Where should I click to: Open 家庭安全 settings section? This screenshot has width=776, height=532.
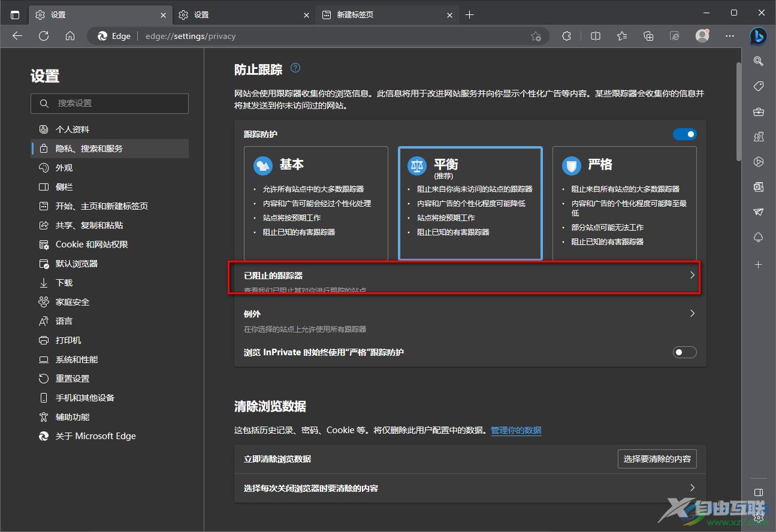pos(110,302)
